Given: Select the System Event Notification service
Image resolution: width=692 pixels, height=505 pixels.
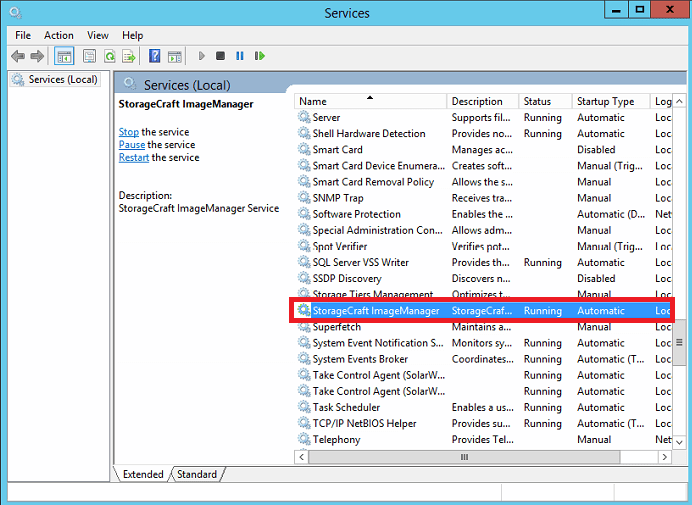Looking at the screenshot, I should (x=483, y=343).
